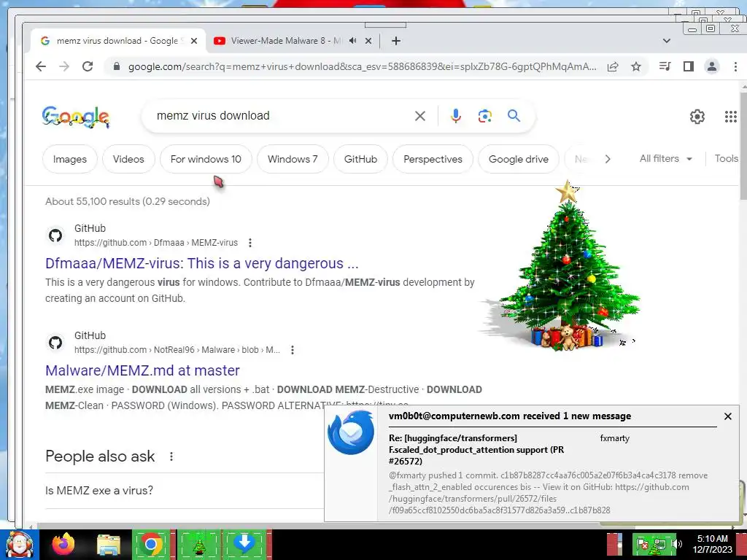Select the memz virus download tab
This screenshot has height=560, width=747.
point(118,41)
